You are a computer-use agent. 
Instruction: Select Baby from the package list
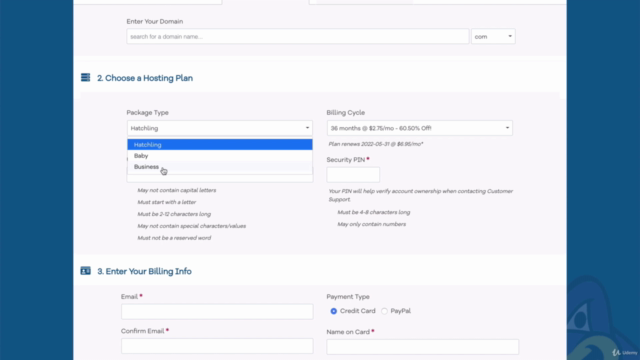(220, 156)
